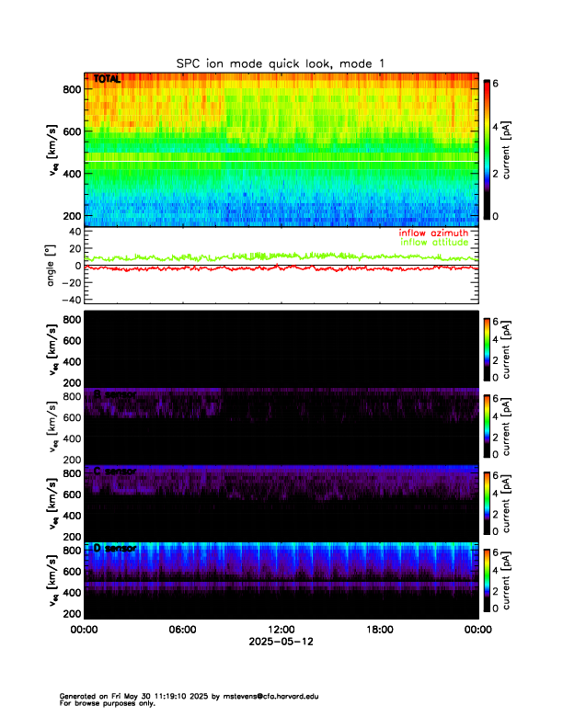Click the red inflow azimuth trace line
Image resolution: width=563 pixels, height=728 pixels.
pos(276,268)
